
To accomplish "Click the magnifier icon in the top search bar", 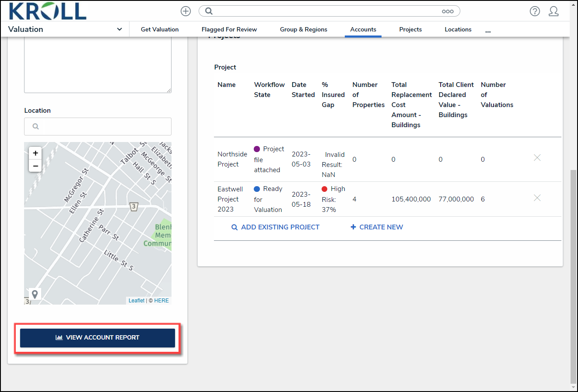I will 209,11.
